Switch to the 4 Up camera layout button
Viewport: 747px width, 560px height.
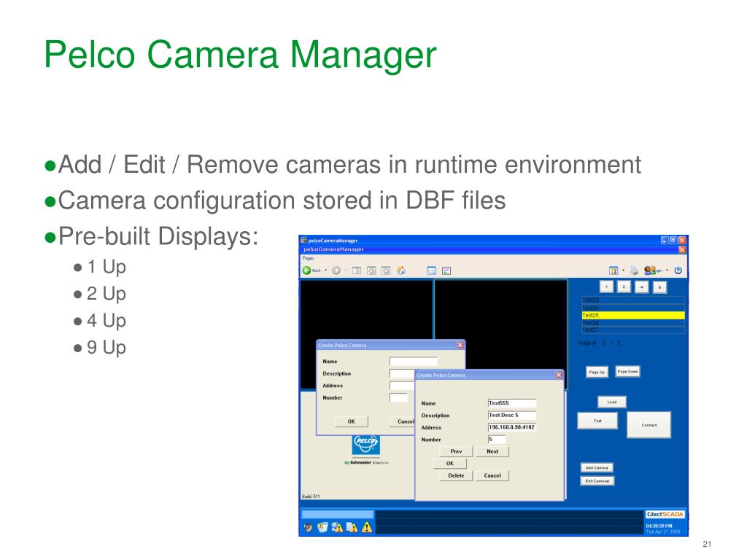642,287
